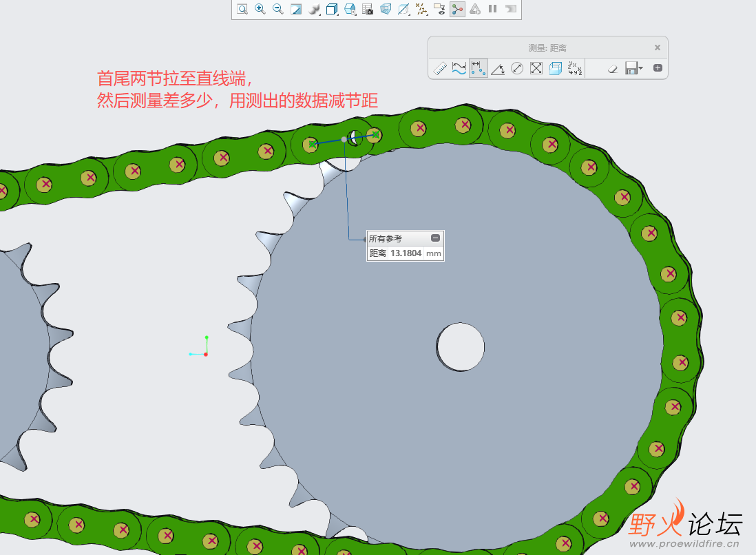Collapse the 所有参考 result panel
This screenshot has height=555, width=756.
(435, 238)
